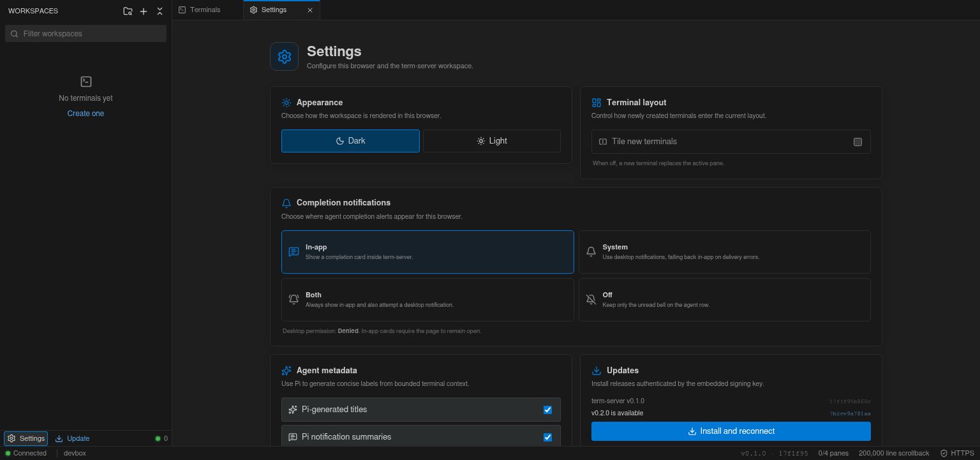Focus the Filter workspaces field
Screen dimensions: 980x460
click(85, 34)
